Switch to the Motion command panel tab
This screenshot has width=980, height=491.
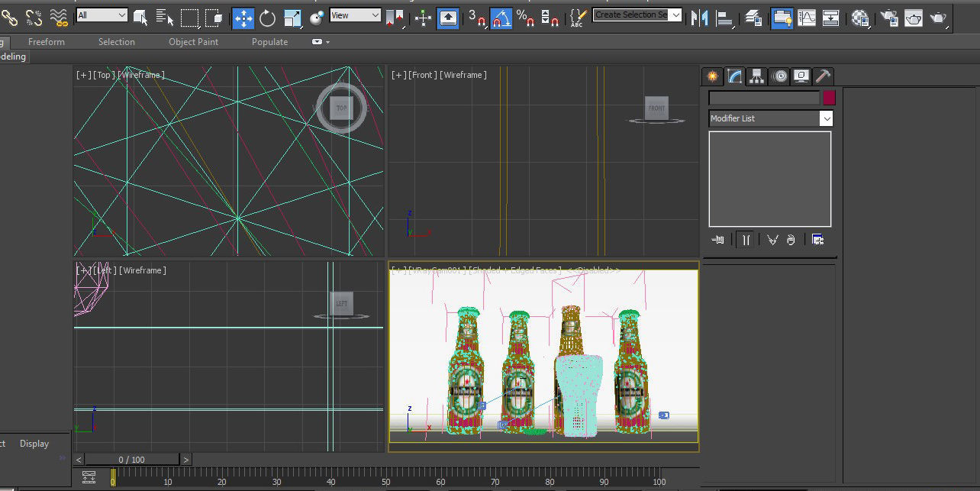point(779,76)
